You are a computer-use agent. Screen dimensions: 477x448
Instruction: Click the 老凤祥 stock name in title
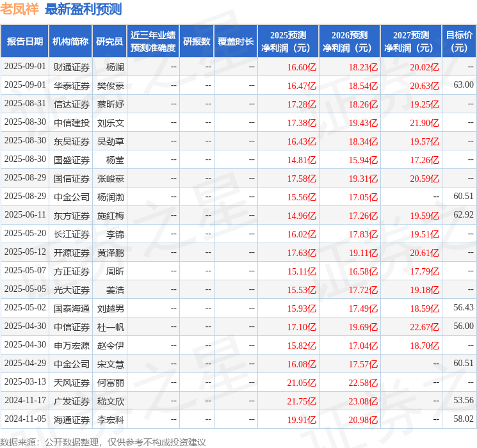(x=20, y=10)
